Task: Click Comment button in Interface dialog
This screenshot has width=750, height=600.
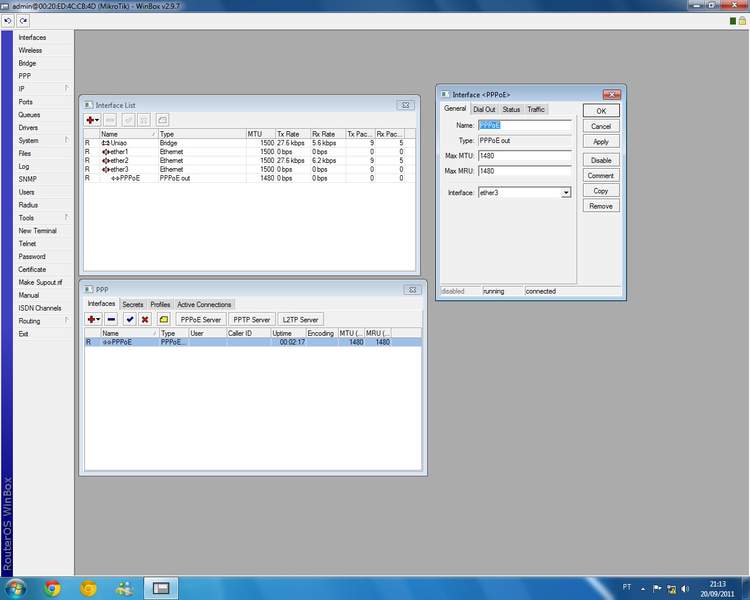Action: click(x=601, y=176)
